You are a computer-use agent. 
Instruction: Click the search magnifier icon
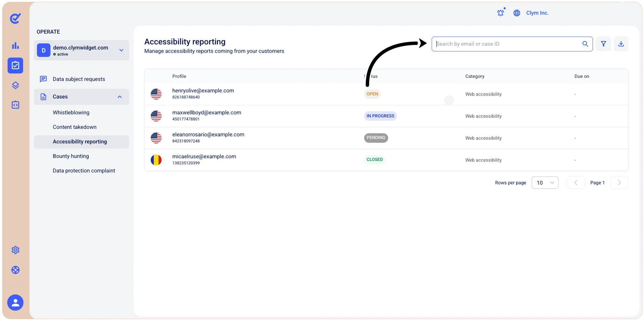(585, 44)
